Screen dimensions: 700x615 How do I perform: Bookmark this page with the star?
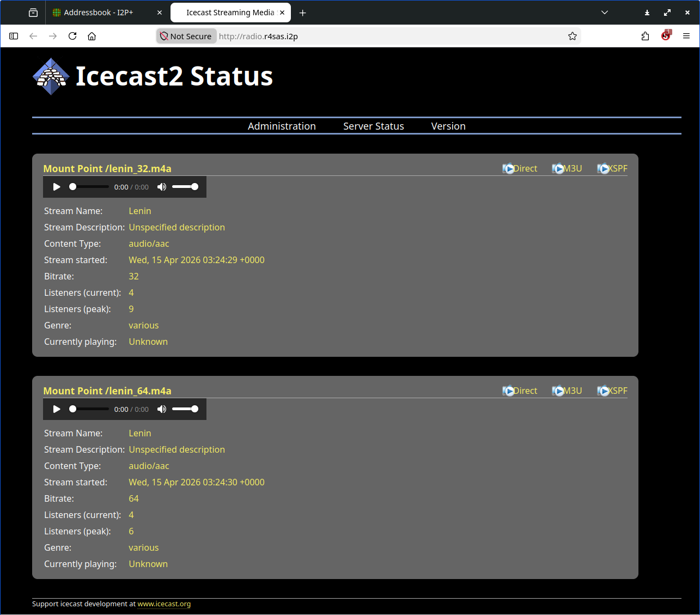click(x=573, y=36)
